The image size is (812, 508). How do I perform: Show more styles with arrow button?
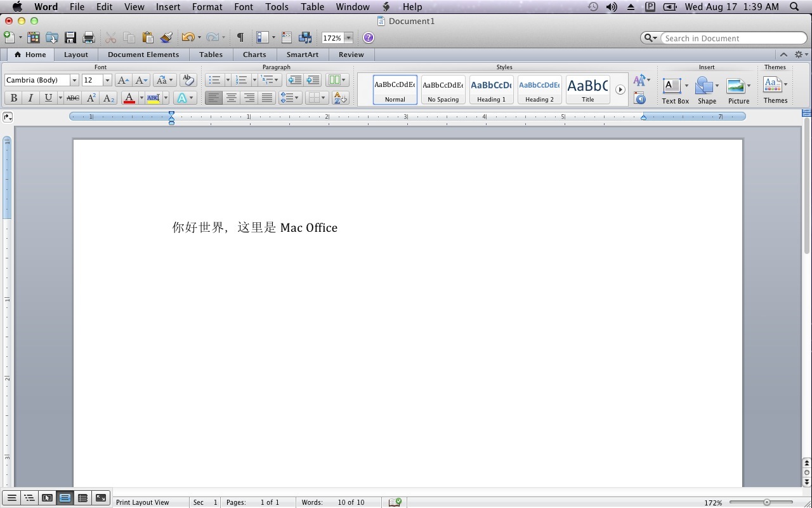click(620, 90)
